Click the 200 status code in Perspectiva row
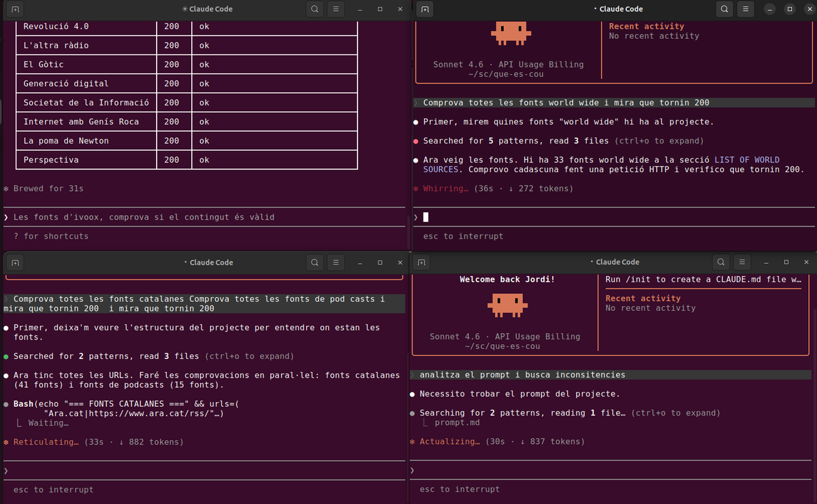Viewport: 817px width, 504px height. 172,160
